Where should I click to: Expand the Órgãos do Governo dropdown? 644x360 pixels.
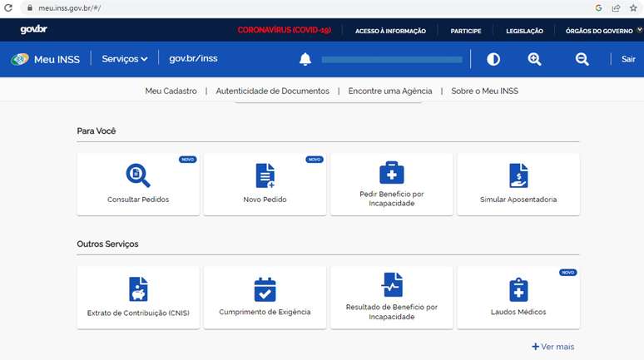click(x=603, y=31)
